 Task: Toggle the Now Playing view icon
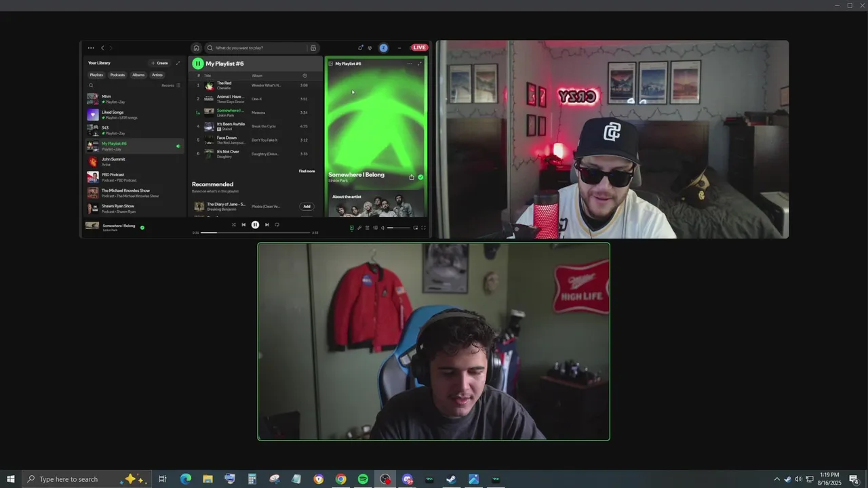(x=351, y=228)
